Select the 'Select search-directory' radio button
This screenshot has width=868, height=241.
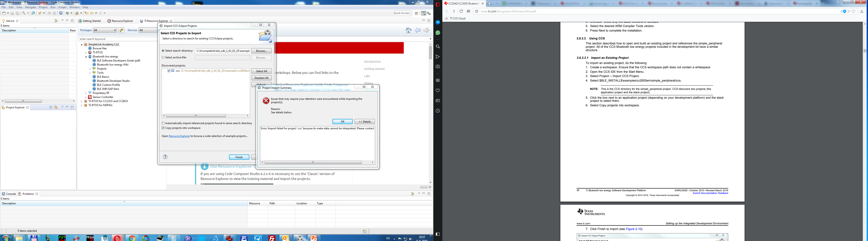click(163, 51)
